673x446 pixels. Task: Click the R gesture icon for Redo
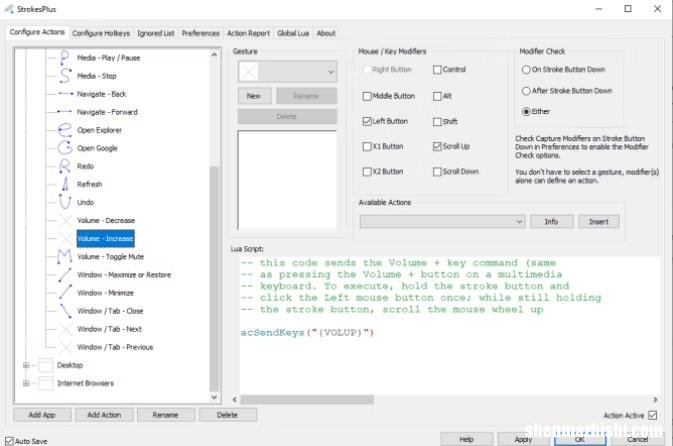click(65, 166)
